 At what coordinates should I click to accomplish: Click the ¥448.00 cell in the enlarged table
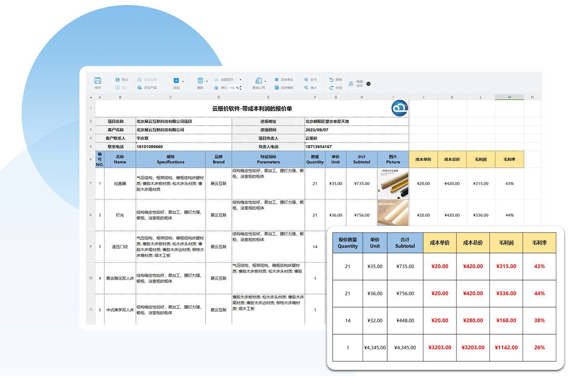coord(405,320)
